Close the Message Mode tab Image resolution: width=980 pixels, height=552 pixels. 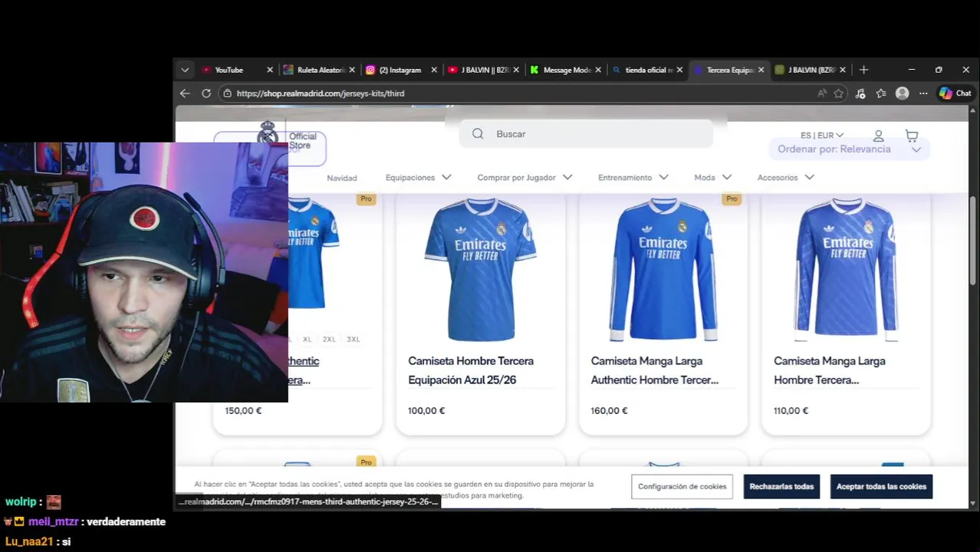click(598, 70)
